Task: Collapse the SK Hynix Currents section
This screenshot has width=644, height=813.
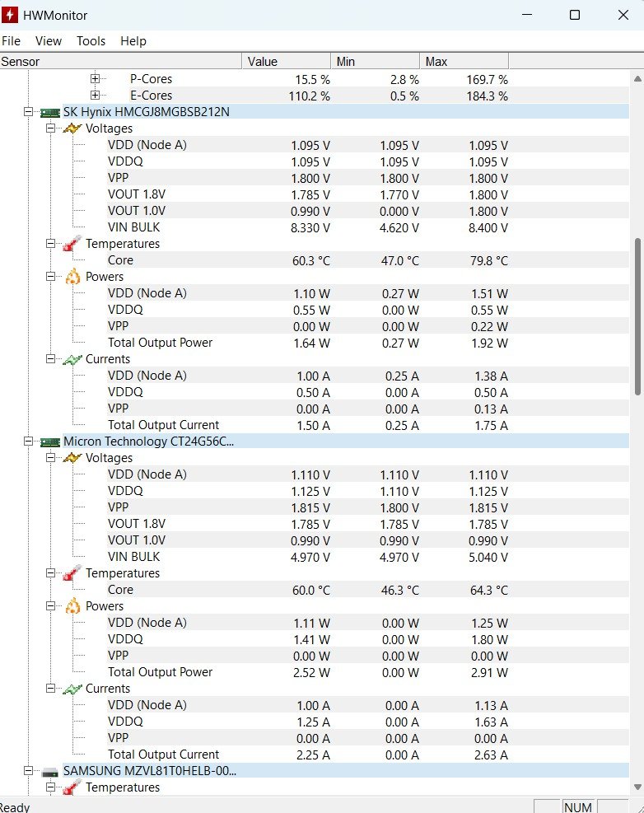Action: click(x=50, y=359)
